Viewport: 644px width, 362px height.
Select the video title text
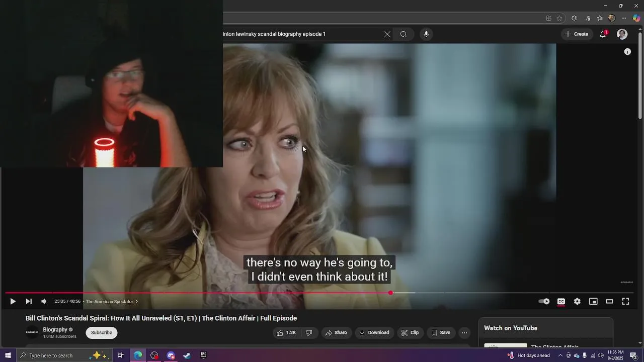pyautogui.click(x=161, y=318)
